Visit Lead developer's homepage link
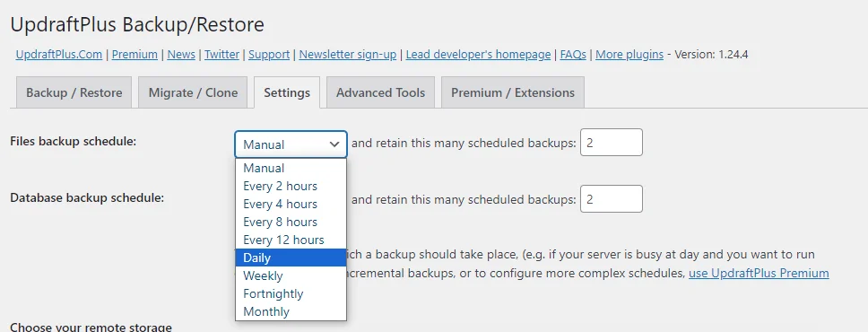Screen dimensions: 868x332 (x=478, y=55)
